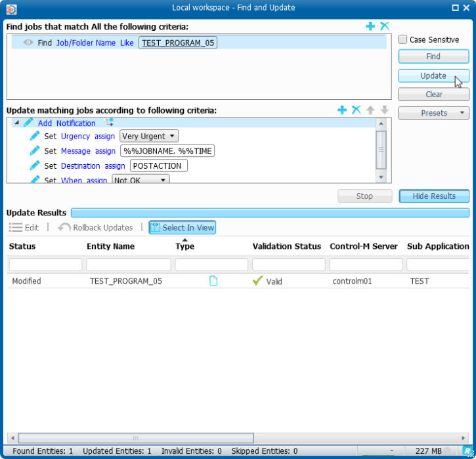The width and height of the screenshot is (476, 459).
Task: Add a new find criterion with plus icon
Action: (370, 26)
